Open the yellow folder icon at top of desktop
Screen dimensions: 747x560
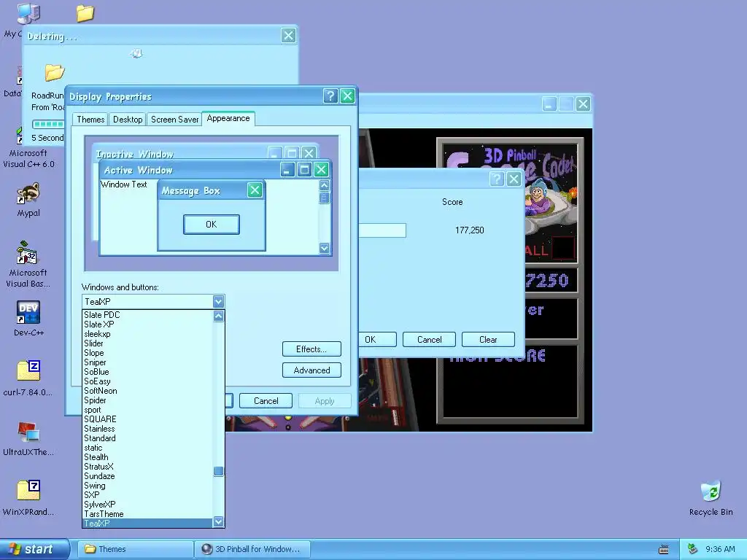(85, 13)
